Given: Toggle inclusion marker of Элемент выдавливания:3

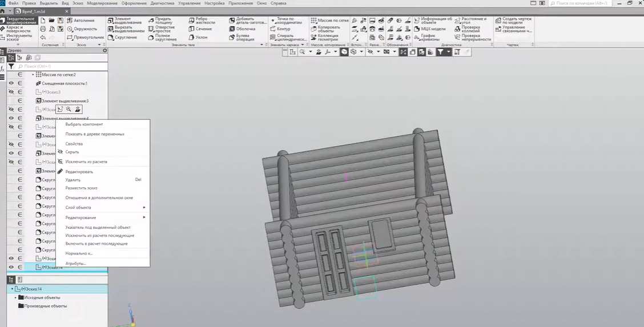Looking at the screenshot, I should (x=20, y=101).
